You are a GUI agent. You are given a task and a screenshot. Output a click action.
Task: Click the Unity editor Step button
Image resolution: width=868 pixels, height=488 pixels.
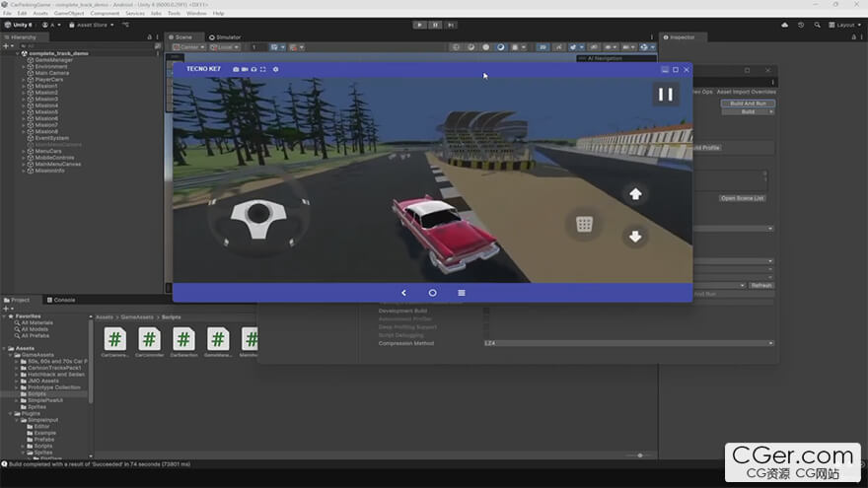click(x=451, y=25)
